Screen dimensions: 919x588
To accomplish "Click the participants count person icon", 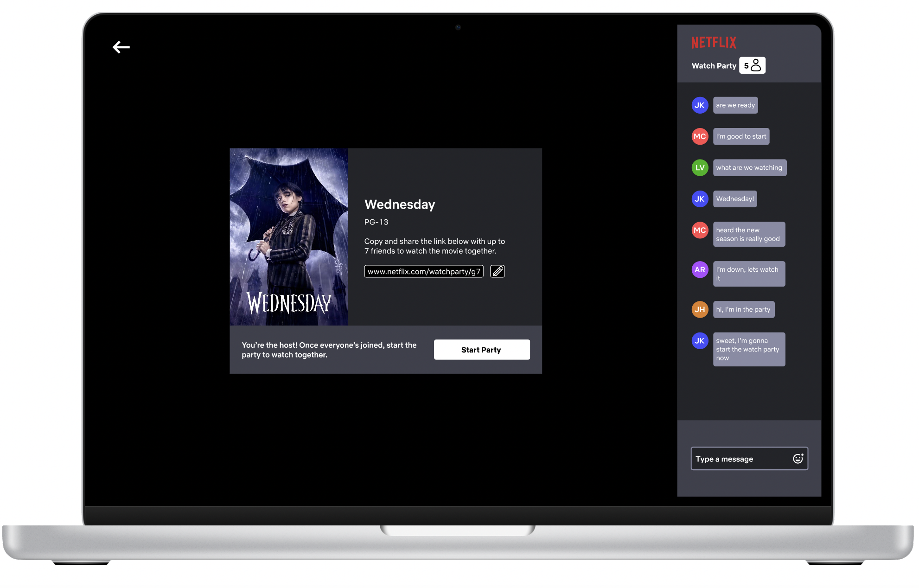I will click(x=756, y=65).
